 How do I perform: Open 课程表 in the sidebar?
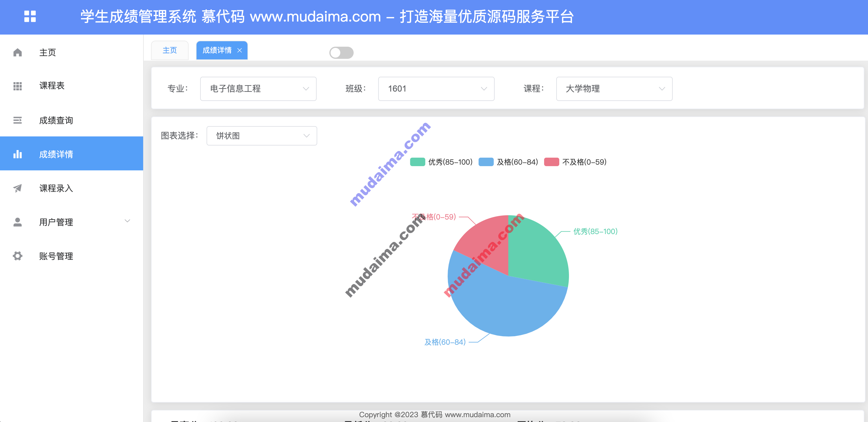[72, 86]
